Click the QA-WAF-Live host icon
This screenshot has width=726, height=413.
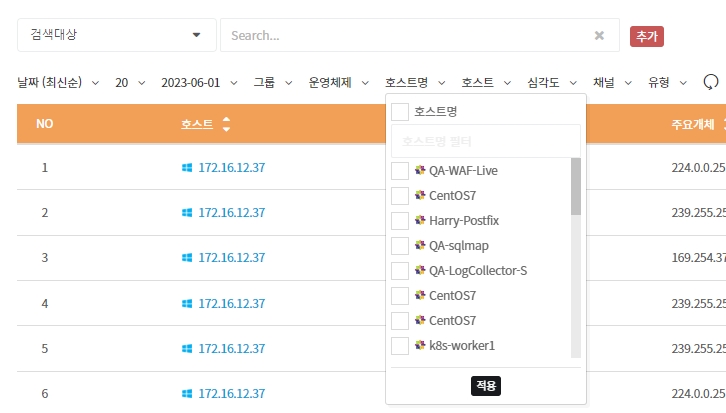(x=420, y=171)
